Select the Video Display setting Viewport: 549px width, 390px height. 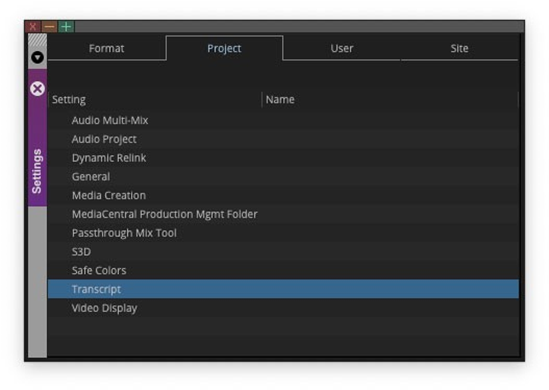(x=283, y=308)
